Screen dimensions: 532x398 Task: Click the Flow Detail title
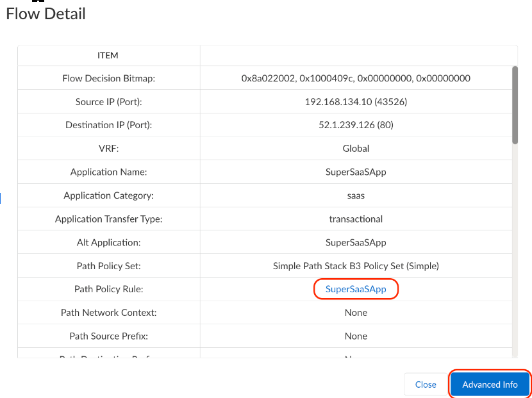tap(46, 14)
